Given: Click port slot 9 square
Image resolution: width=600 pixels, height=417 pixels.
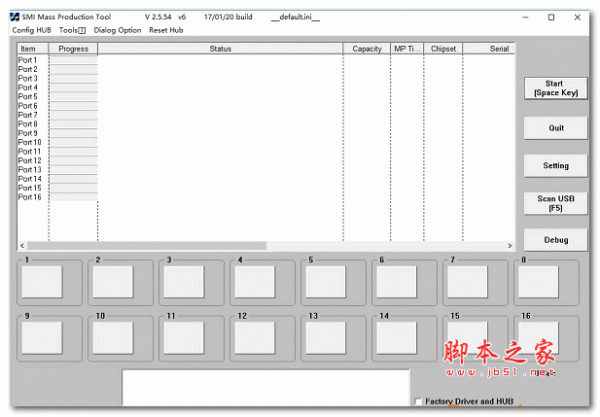Looking at the screenshot, I should tap(42, 338).
